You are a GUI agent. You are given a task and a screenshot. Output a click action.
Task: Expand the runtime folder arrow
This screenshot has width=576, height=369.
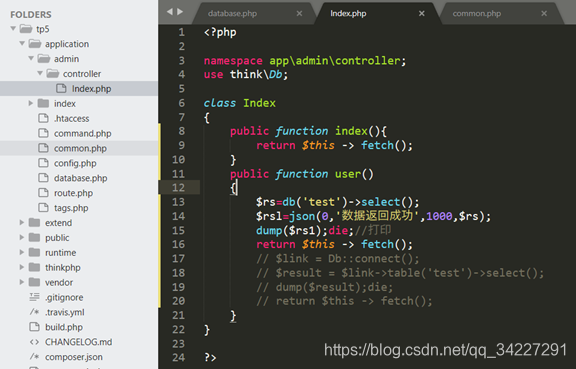tap(22, 252)
